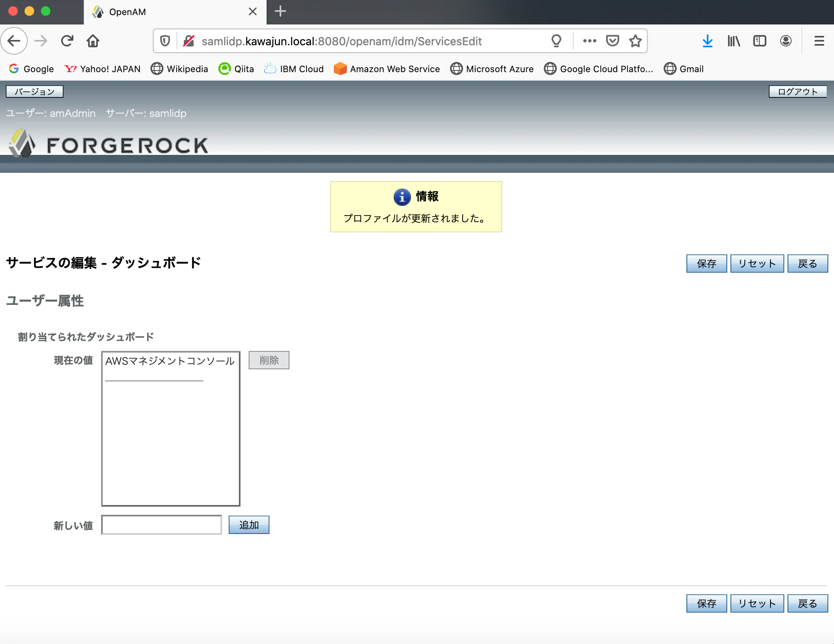Click the browser forward arrow
Screen dimensions: 834x644
tap(41, 41)
